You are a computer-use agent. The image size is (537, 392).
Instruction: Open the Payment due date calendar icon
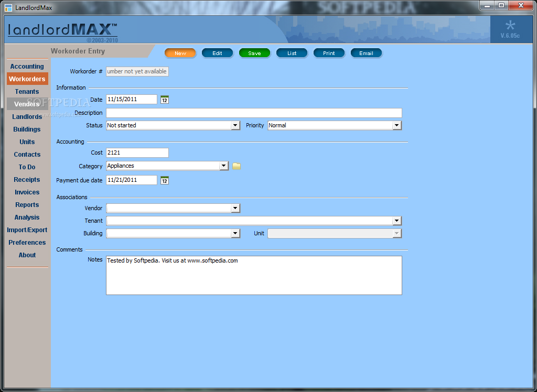coord(165,180)
